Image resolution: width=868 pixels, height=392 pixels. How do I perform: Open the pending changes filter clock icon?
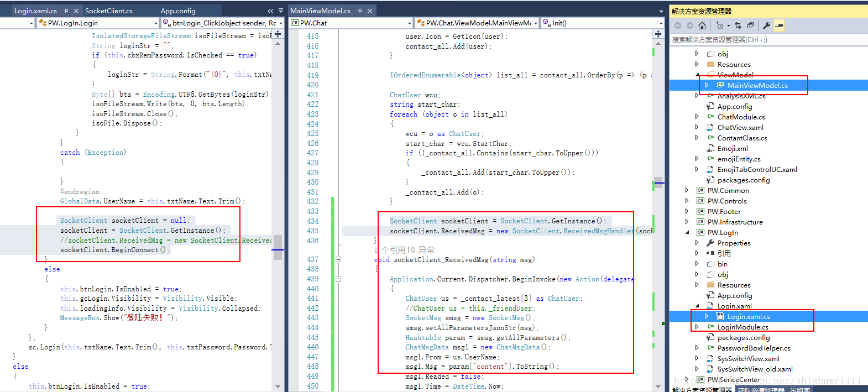720,25
